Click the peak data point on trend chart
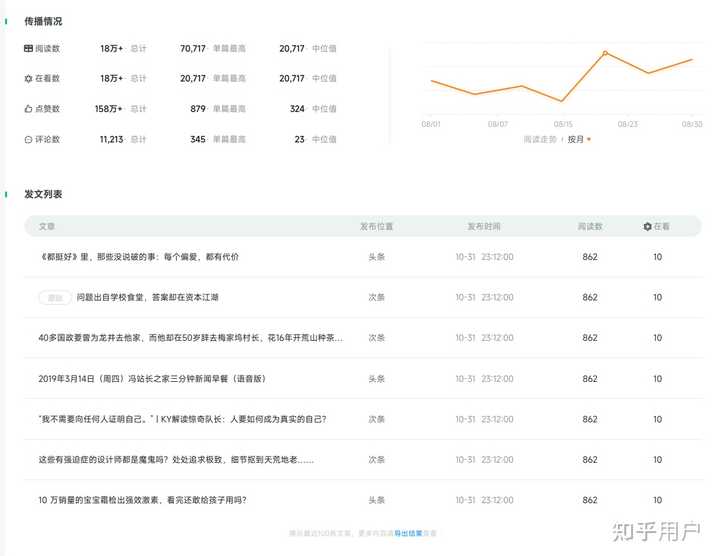Screen dimensions: 720x556 point(605,53)
